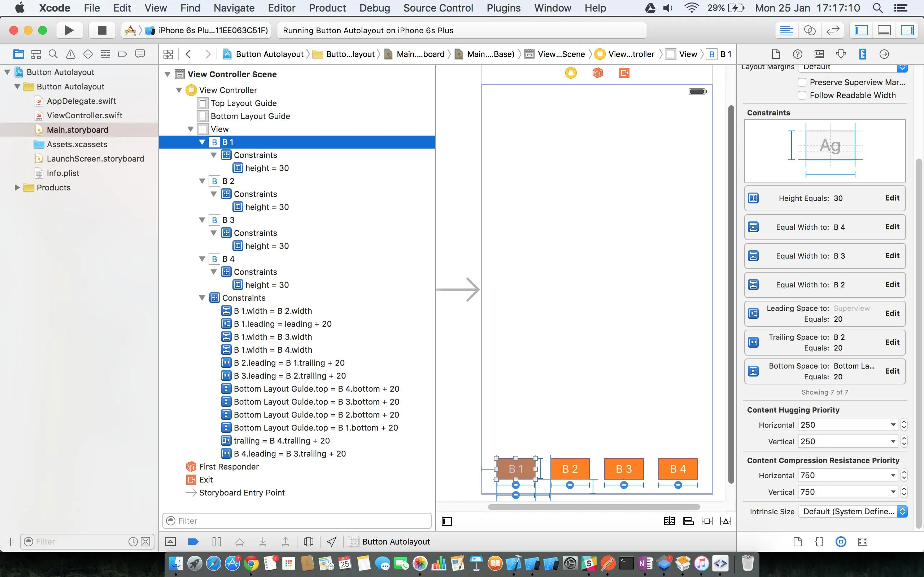The image size is (924, 577).
Task: Open the Editor menu
Action: 282,8
